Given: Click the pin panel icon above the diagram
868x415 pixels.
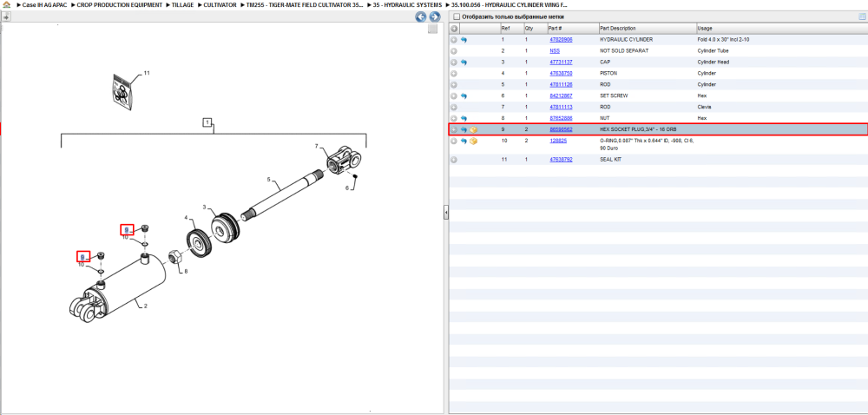Looking at the screenshot, I should click(6, 17).
